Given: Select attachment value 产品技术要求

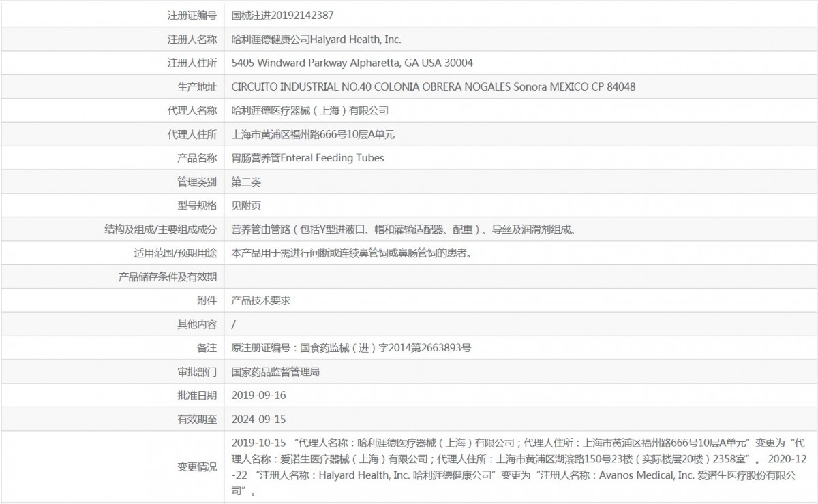Looking at the screenshot, I should [x=261, y=300].
